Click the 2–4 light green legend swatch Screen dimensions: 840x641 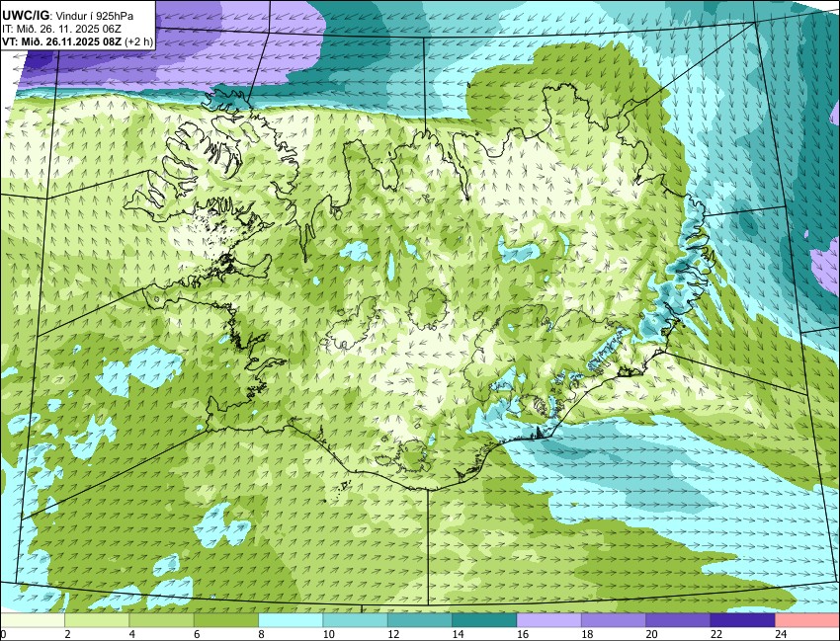click(x=97, y=620)
